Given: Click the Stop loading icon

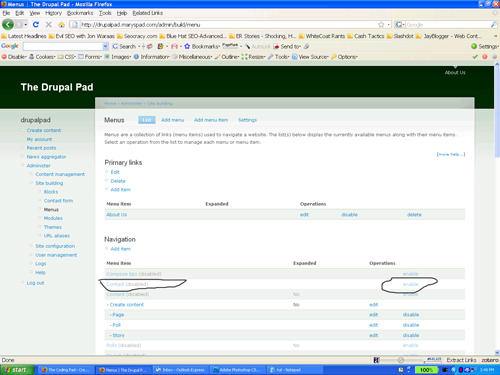Looking at the screenshot, I should point(48,24).
